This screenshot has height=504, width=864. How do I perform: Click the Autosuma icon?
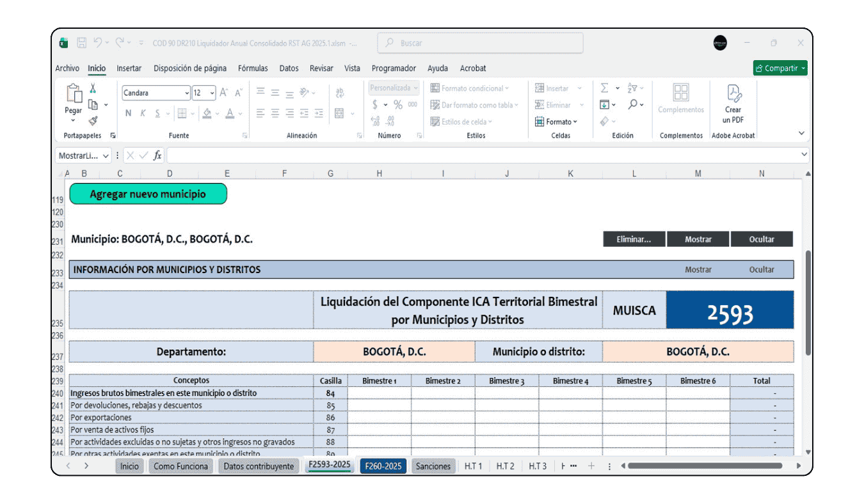click(x=605, y=88)
